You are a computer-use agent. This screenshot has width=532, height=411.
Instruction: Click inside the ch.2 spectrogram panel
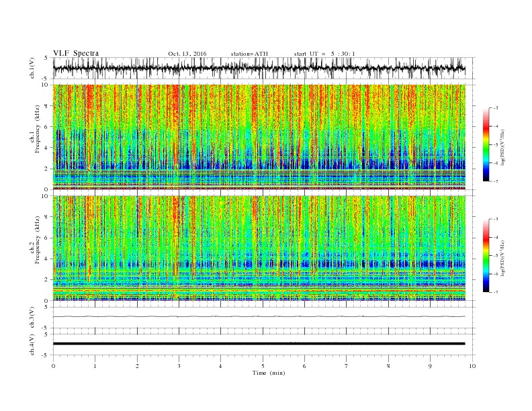click(x=259, y=248)
